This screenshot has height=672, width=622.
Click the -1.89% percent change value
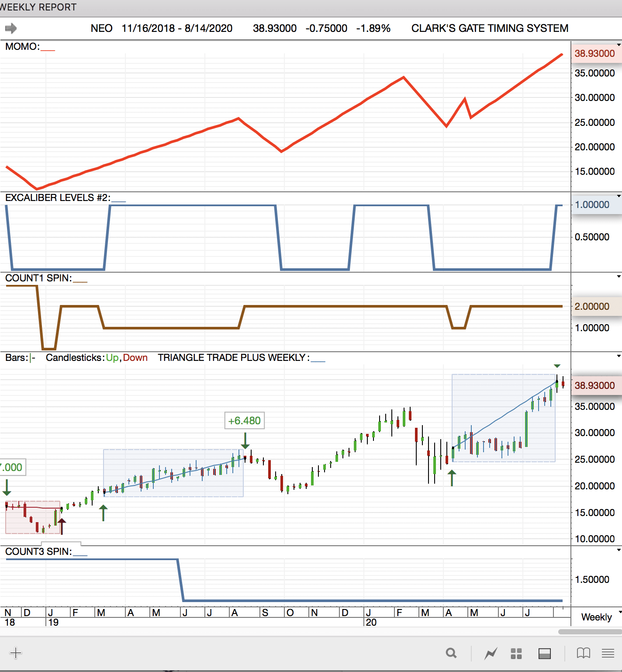373,28
